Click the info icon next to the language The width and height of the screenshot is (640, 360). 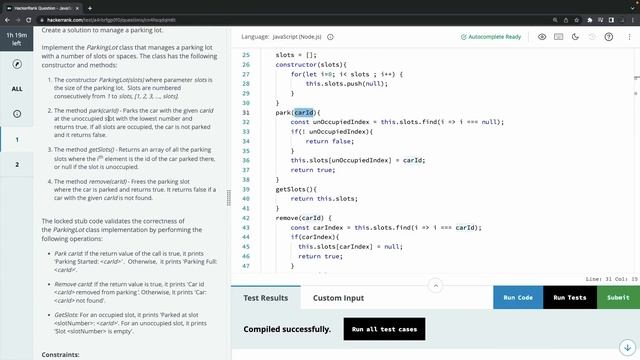[330, 37]
